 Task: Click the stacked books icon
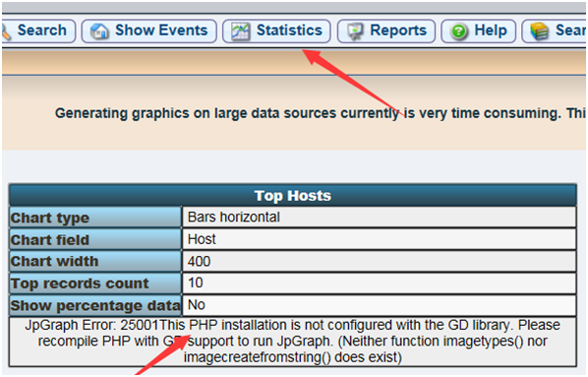[540, 31]
